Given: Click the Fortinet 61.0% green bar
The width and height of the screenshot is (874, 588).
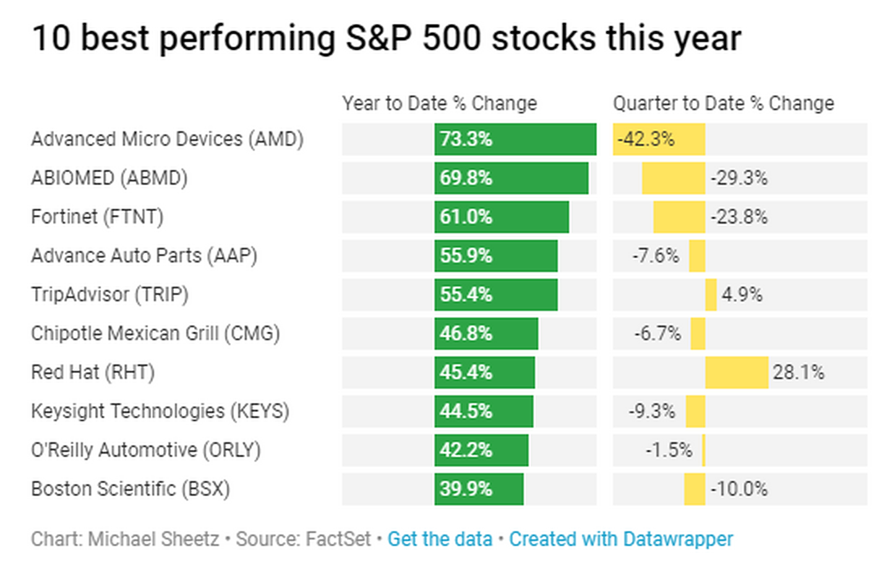Looking at the screenshot, I should pyautogui.click(x=501, y=217).
